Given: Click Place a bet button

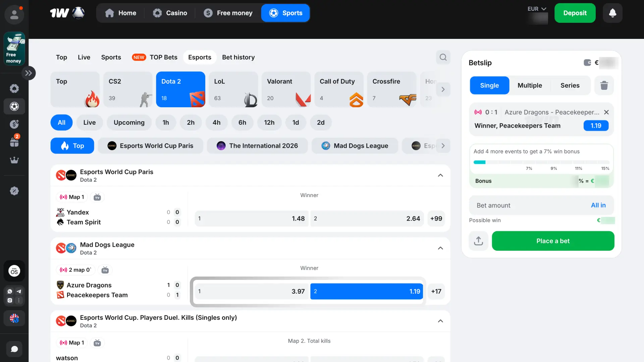Looking at the screenshot, I should (x=553, y=241).
